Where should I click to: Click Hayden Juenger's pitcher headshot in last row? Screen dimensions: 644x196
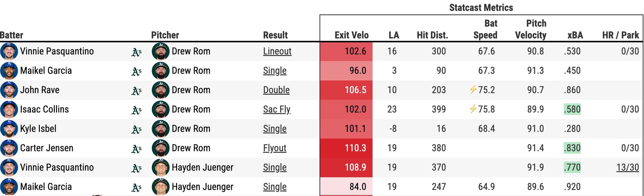tap(160, 186)
